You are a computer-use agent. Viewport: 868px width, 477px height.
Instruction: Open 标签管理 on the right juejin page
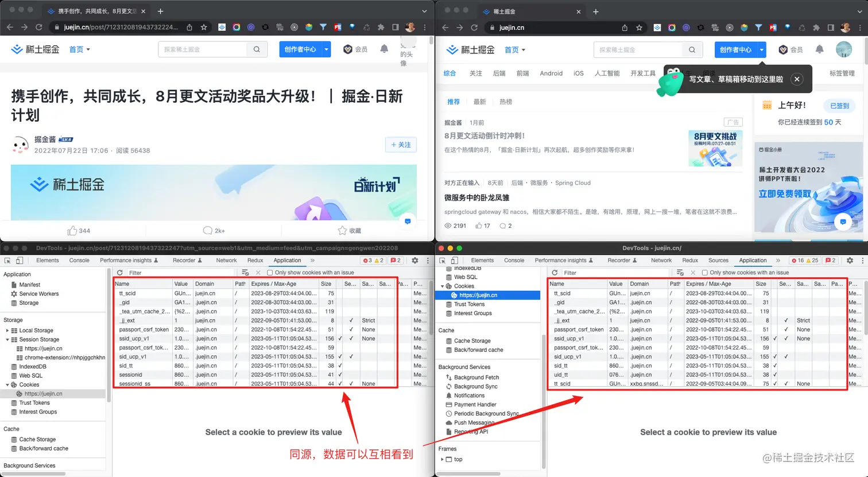[842, 73]
